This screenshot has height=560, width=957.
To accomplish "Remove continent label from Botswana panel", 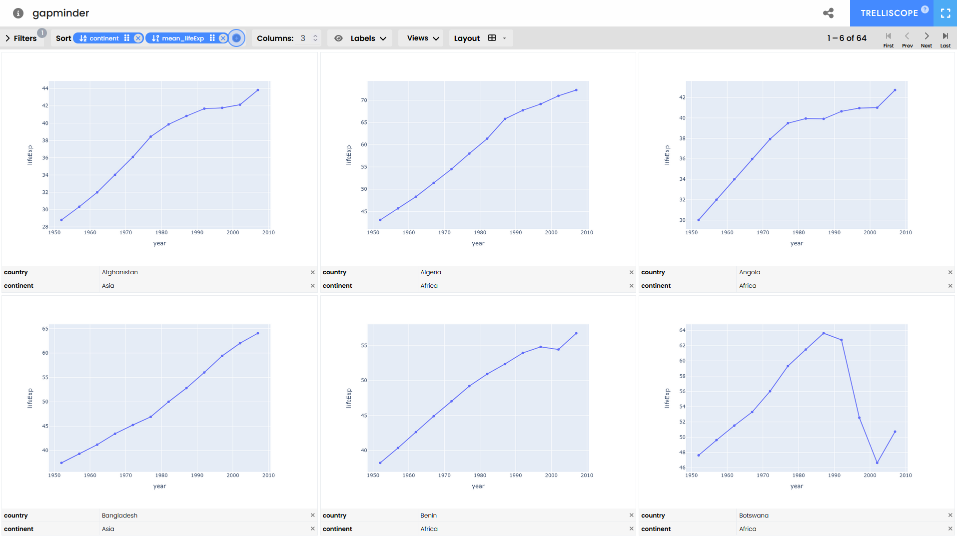I will pos(950,529).
